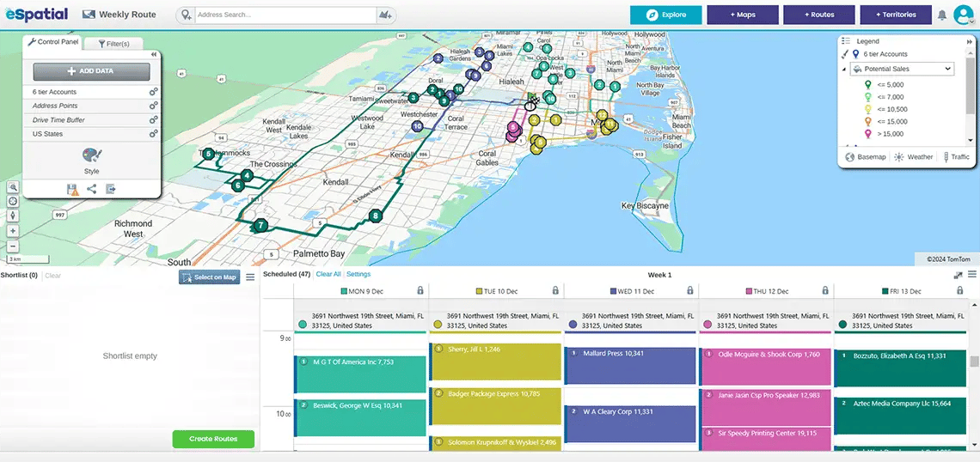Image resolution: width=980 pixels, height=462 pixels.
Task: Click the eSpatial logo
Action: (x=36, y=13)
